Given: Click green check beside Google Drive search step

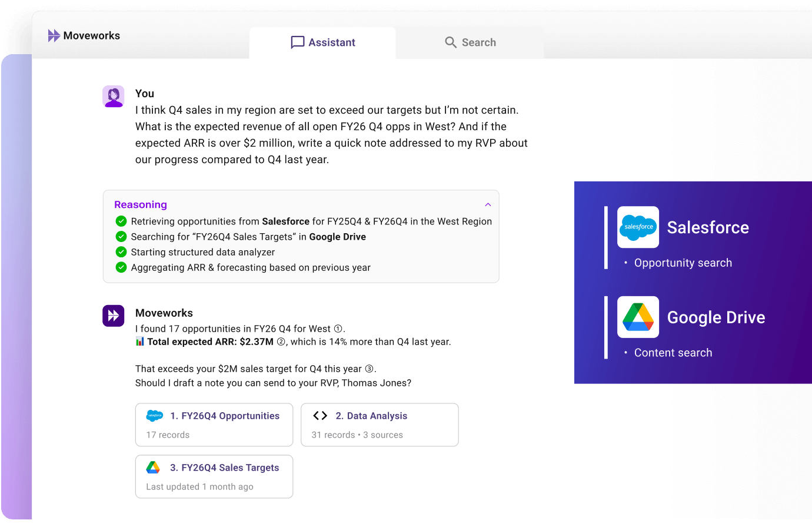Looking at the screenshot, I should click(121, 237).
